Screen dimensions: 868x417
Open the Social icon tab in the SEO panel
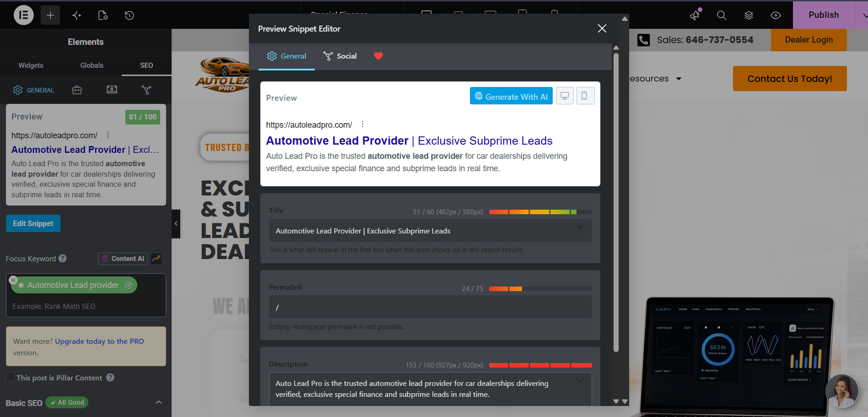click(146, 90)
